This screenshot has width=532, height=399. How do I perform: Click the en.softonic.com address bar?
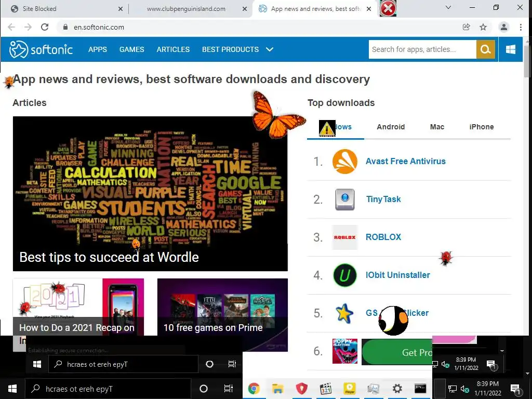(258, 27)
